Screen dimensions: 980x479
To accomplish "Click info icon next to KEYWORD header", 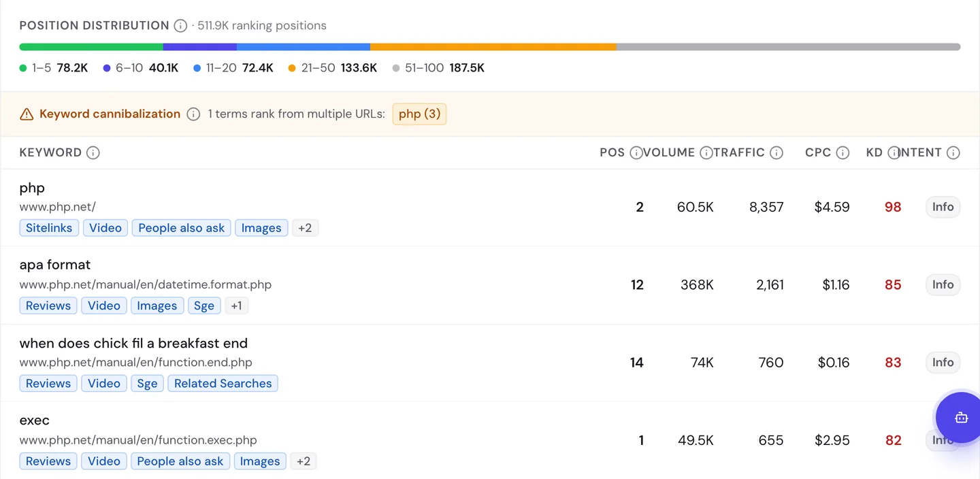I will [93, 153].
